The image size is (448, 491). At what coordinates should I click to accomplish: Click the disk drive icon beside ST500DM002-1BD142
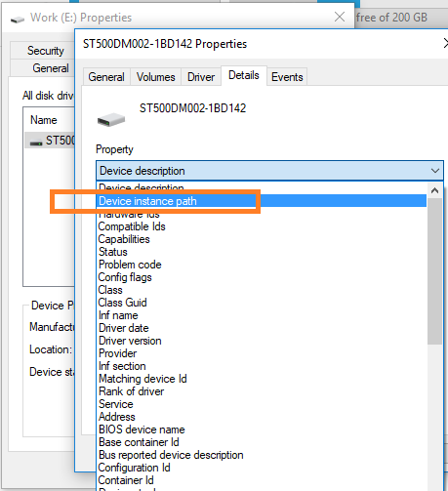[111, 120]
